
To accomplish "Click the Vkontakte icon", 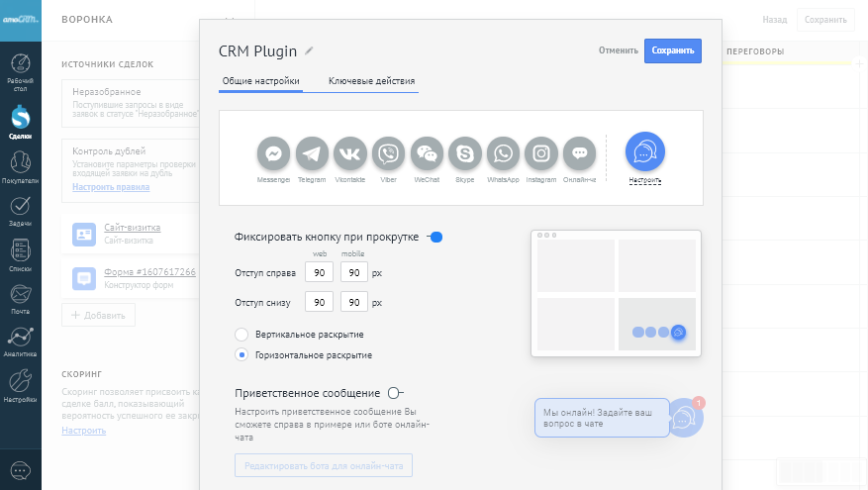I will [x=349, y=153].
